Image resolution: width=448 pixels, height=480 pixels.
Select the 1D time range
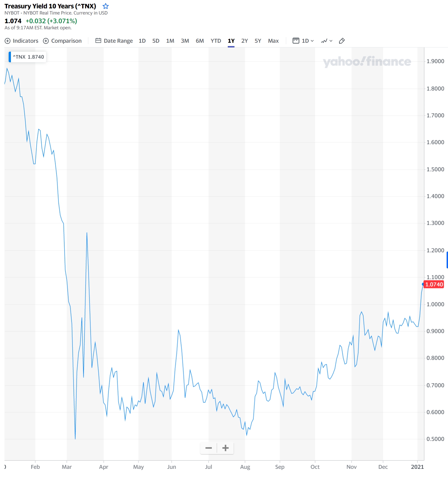(142, 41)
